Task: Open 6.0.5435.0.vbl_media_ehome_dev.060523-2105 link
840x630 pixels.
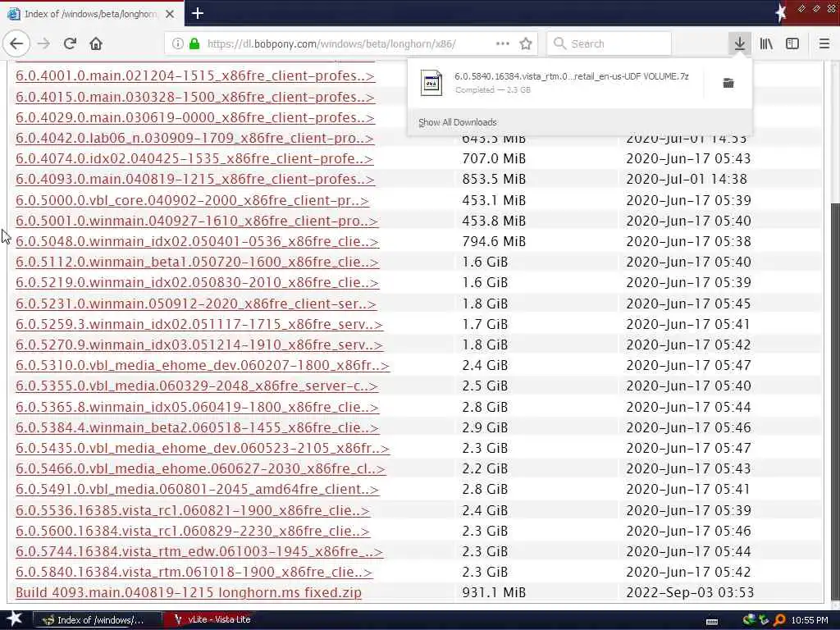Action: coord(203,448)
